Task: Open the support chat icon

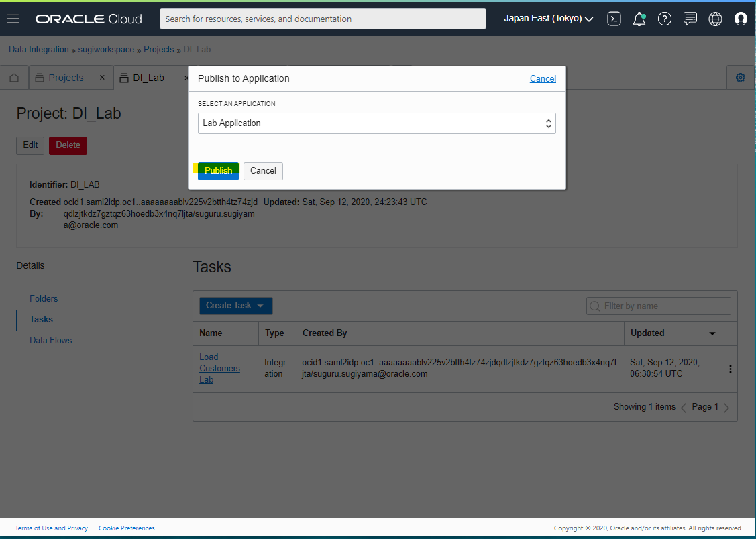Action: (x=690, y=19)
